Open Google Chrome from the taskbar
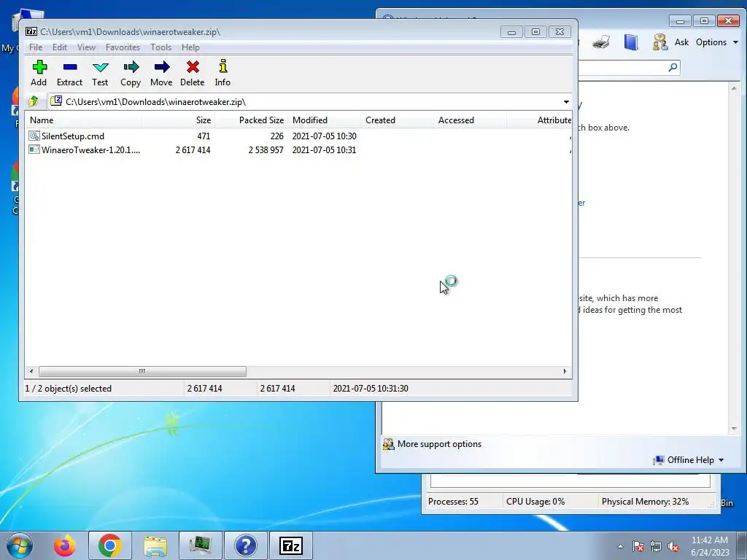Image resolution: width=747 pixels, height=560 pixels. click(x=110, y=545)
